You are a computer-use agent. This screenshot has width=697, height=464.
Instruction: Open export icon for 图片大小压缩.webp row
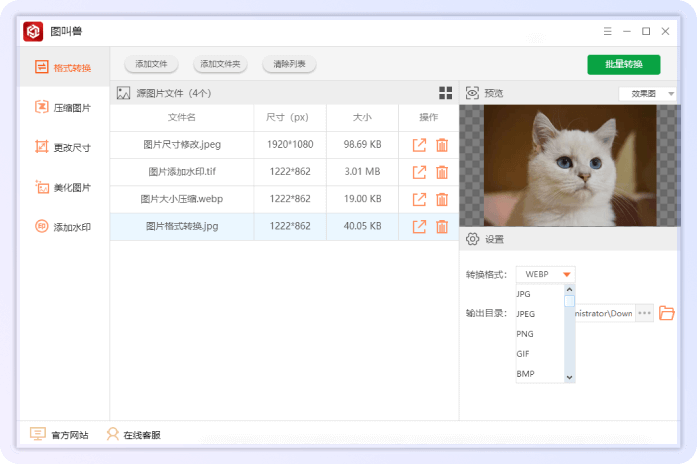[419, 200]
